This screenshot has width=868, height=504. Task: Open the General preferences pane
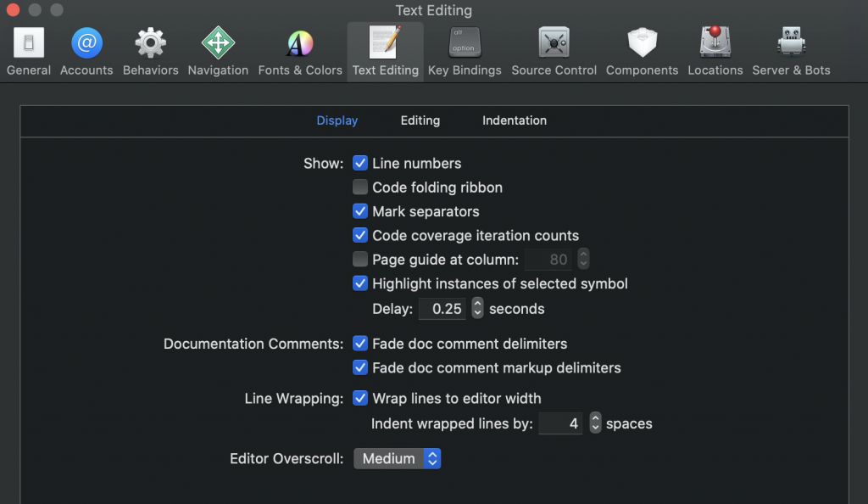[29, 52]
